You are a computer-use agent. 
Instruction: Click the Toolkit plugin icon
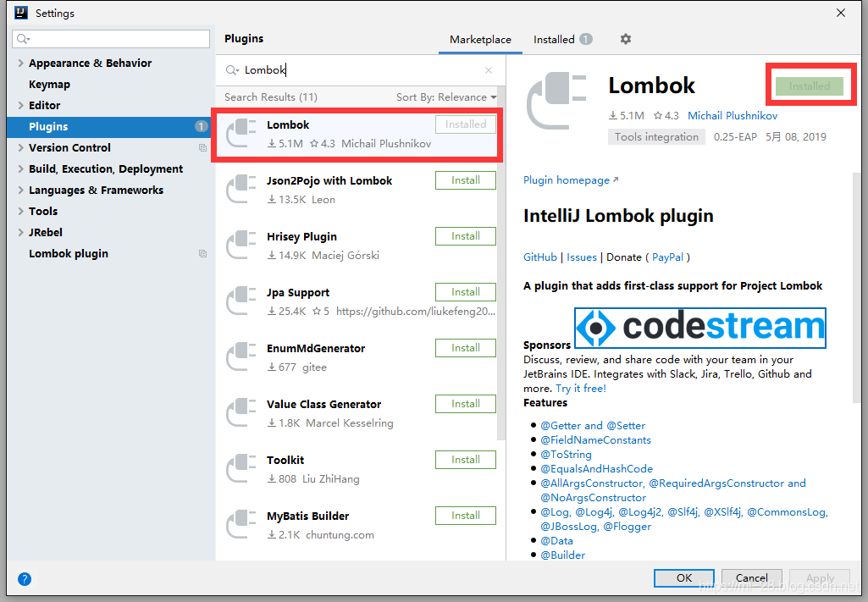[241, 468]
